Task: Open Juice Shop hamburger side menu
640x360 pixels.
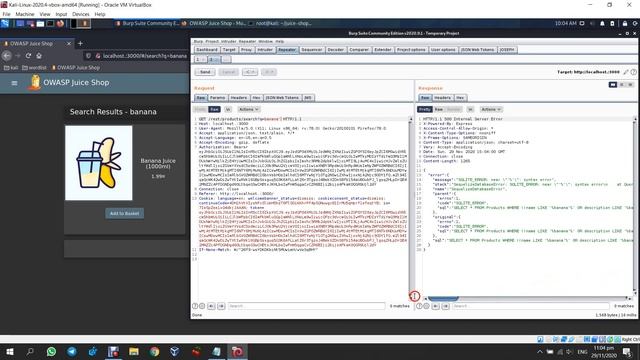Action: (14, 83)
